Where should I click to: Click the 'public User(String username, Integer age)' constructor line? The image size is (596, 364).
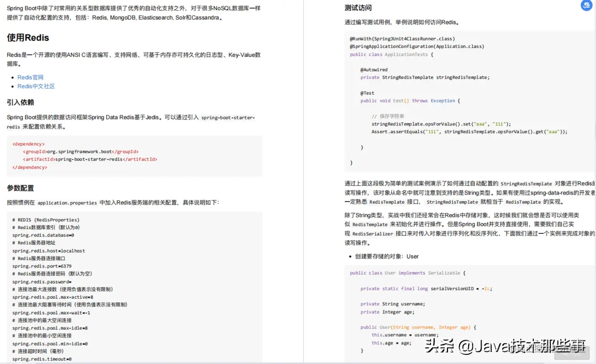click(418, 327)
